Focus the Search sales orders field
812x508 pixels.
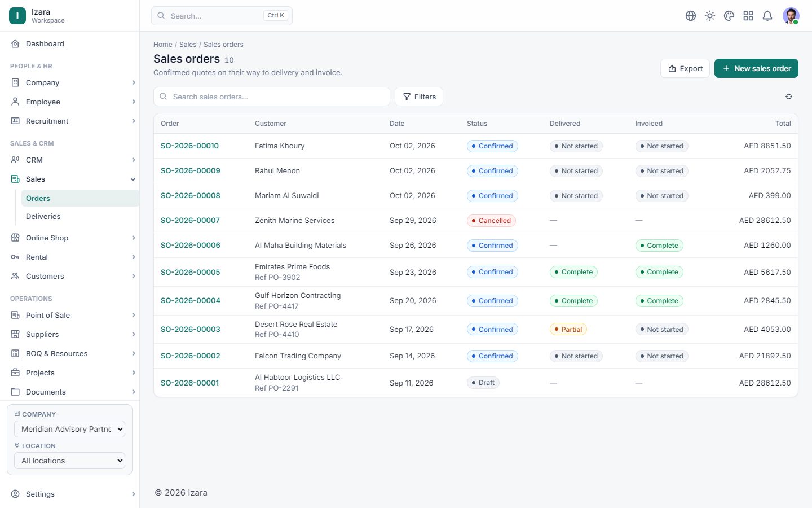(272, 97)
